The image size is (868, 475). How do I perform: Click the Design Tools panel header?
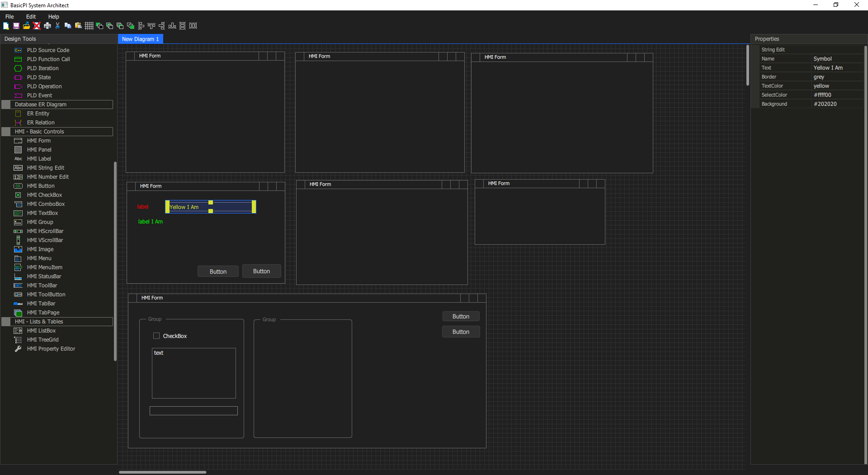tap(59, 39)
